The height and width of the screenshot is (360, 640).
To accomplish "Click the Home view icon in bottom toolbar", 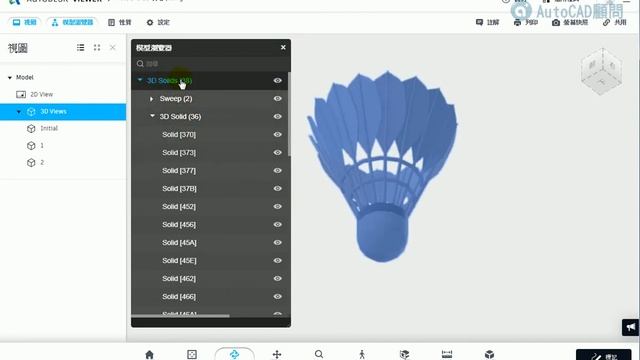I will coord(149,354).
